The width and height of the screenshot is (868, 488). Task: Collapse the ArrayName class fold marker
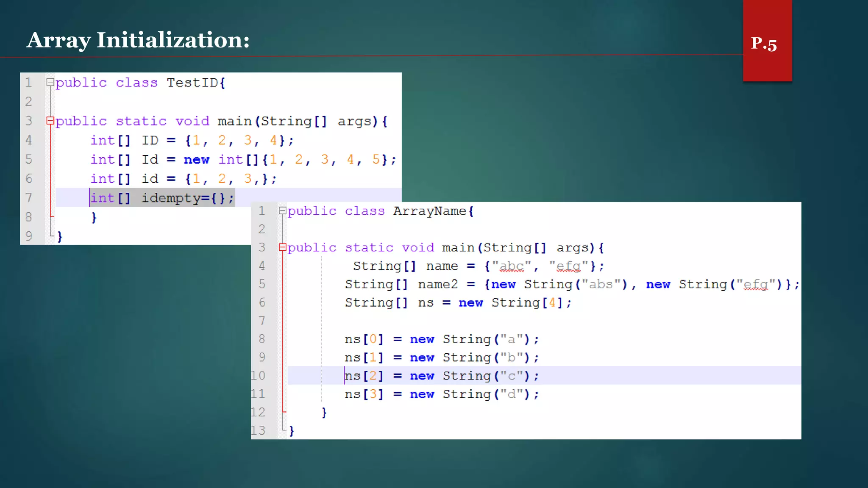pyautogui.click(x=282, y=211)
